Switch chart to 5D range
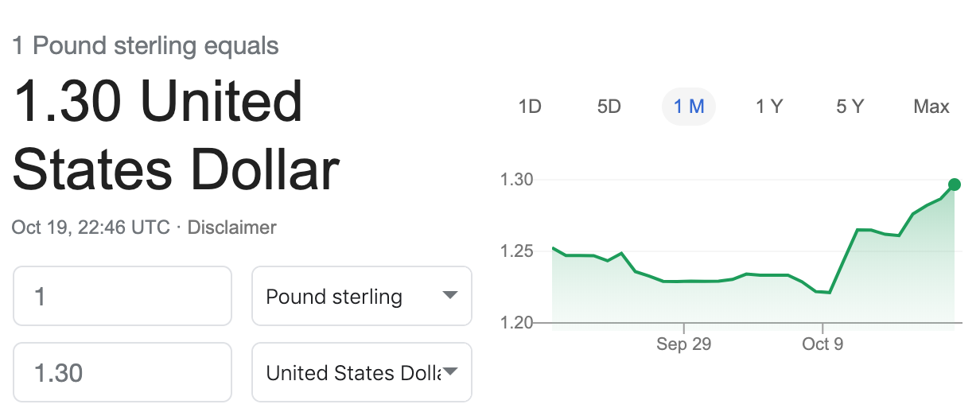 609,107
